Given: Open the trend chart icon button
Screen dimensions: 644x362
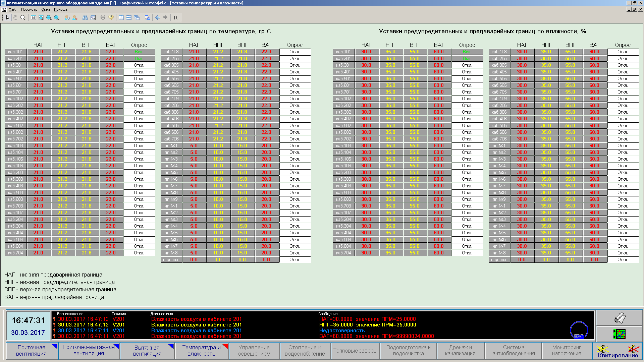Looking at the screenshot, I should (619, 334).
